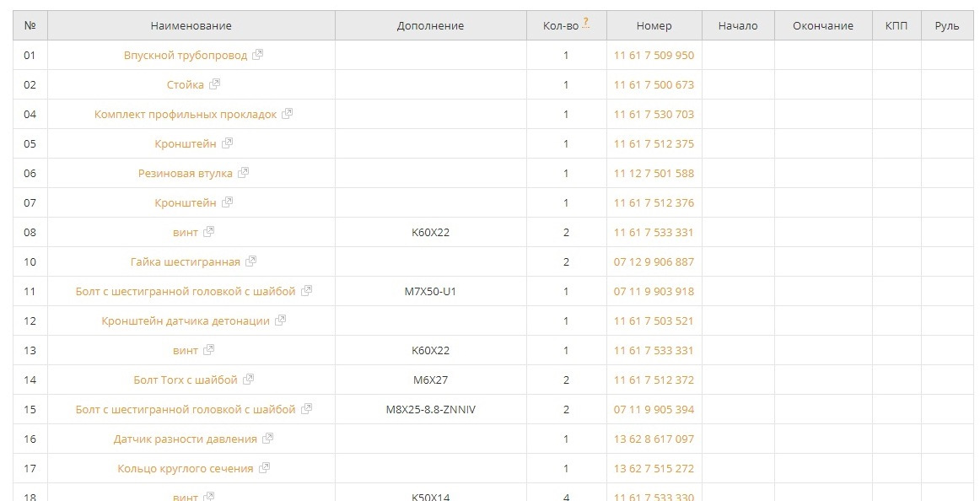The image size is (980, 501).
Task: Click external-link icon beside Болт Torx с шайбой
Action: tap(249, 380)
